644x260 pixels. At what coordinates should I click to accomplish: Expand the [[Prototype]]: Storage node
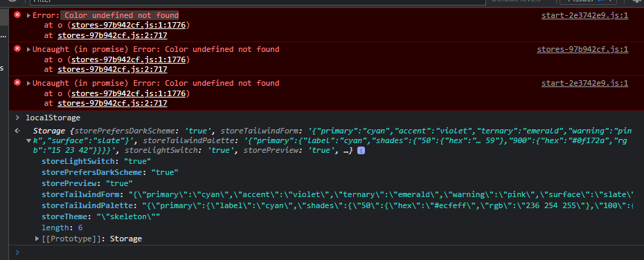click(x=37, y=239)
